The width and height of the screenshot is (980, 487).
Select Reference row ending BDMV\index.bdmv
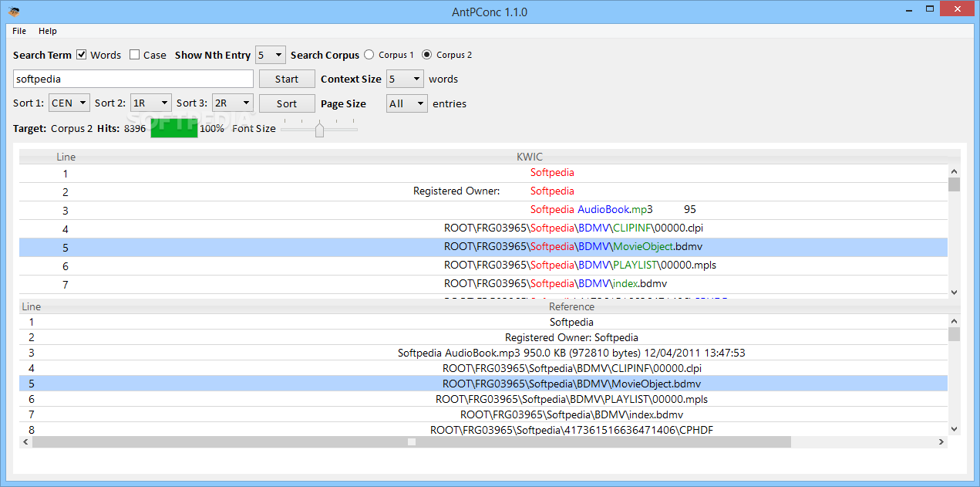click(483, 414)
